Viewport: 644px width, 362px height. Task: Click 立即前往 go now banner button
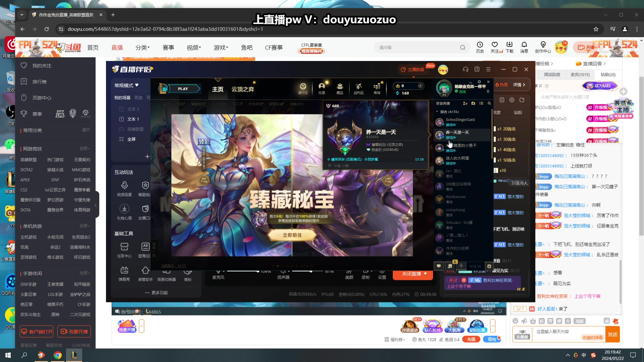tap(292, 235)
